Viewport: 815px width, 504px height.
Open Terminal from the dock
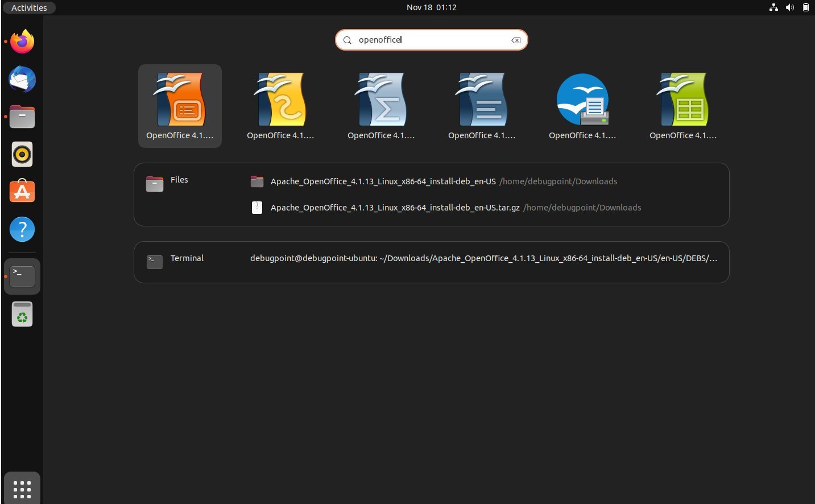[22, 276]
